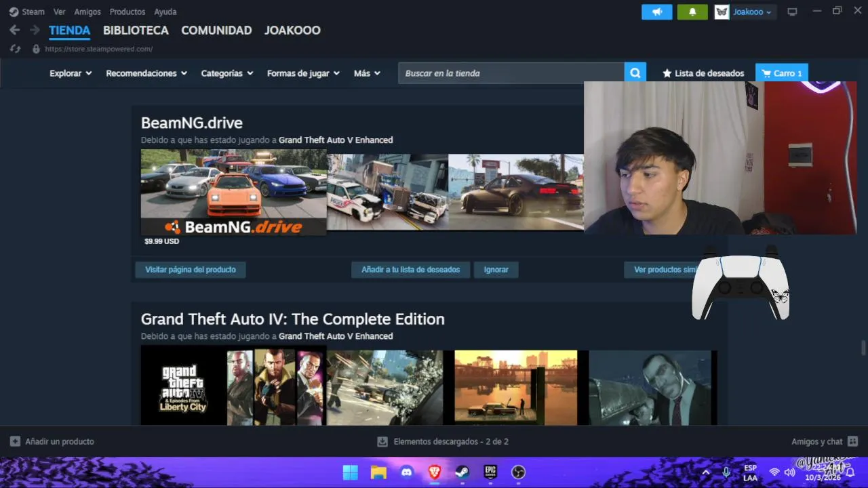Click the $9.99 USD price
868x488 pixels.
click(161, 241)
